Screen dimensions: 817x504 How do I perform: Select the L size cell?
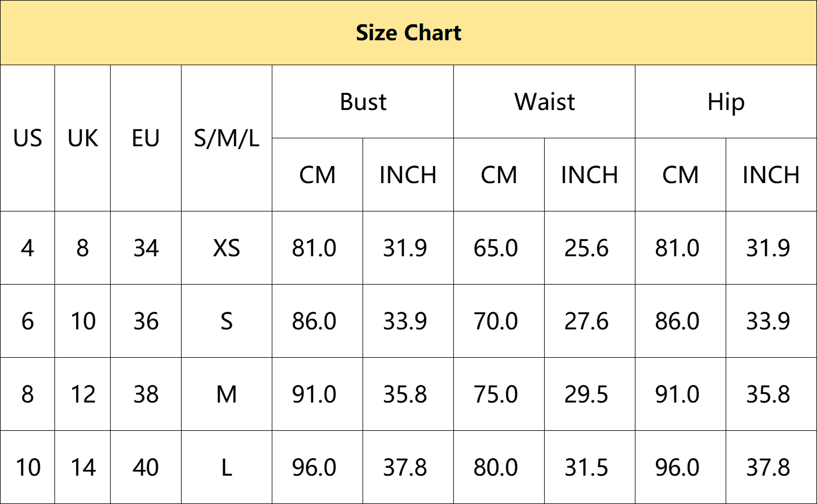(226, 467)
